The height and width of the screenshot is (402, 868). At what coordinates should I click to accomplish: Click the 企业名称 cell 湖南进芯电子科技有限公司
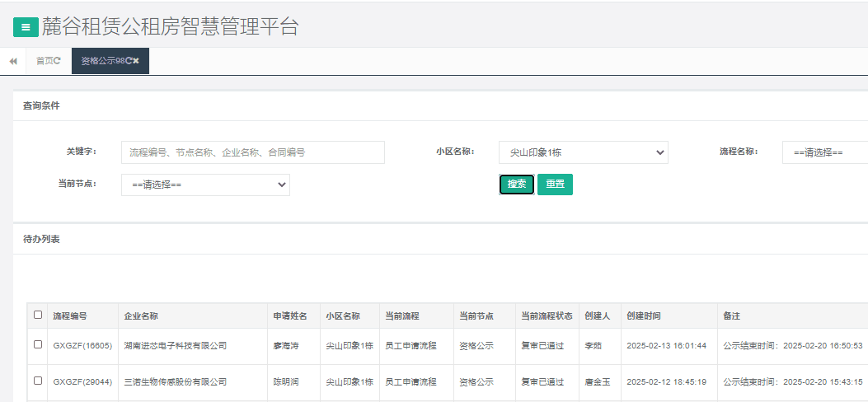175,346
